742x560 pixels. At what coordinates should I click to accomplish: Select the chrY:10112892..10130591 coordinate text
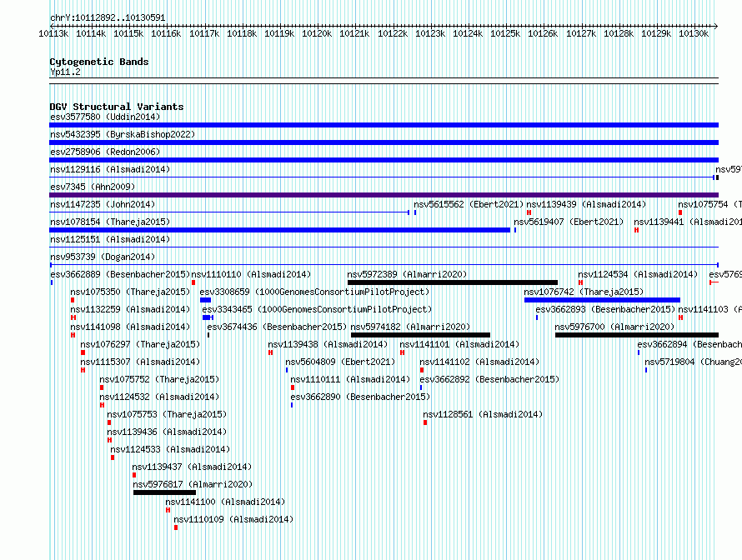pos(108,18)
